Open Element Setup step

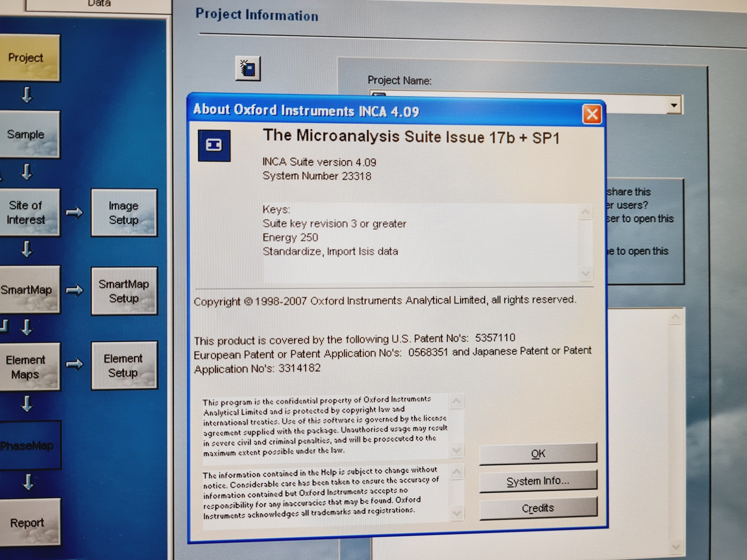point(124,366)
